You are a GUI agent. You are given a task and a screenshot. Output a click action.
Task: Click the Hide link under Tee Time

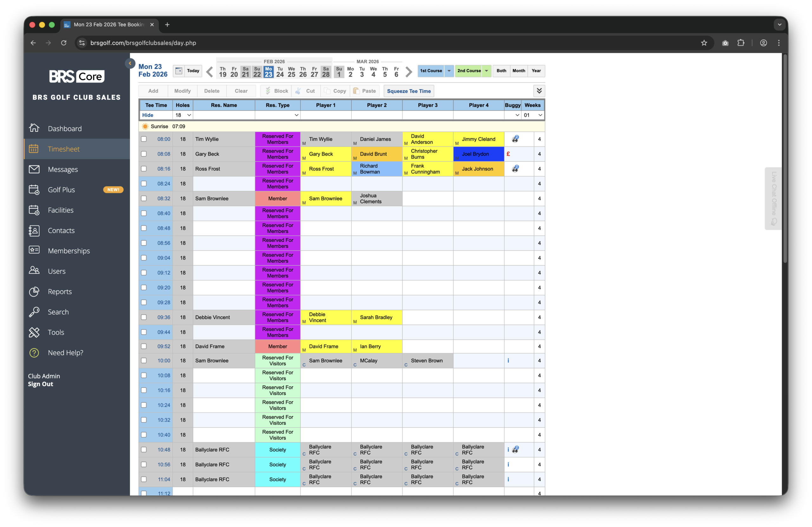click(x=148, y=115)
